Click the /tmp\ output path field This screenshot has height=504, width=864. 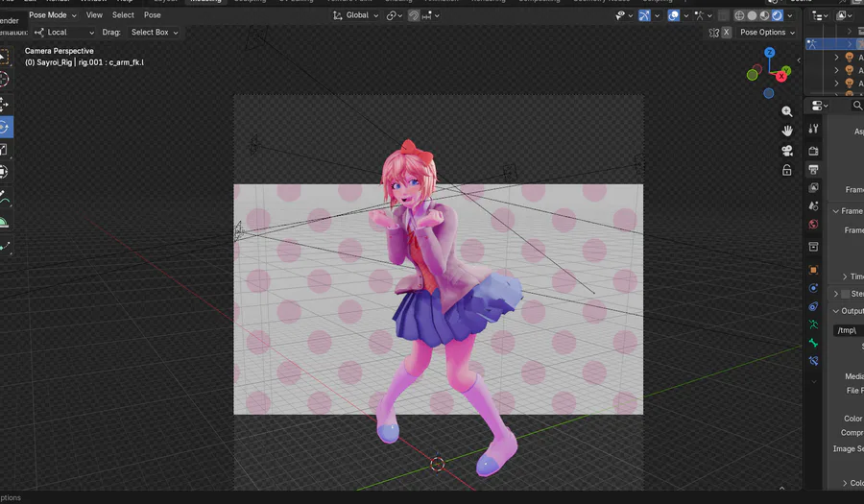pos(849,330)
